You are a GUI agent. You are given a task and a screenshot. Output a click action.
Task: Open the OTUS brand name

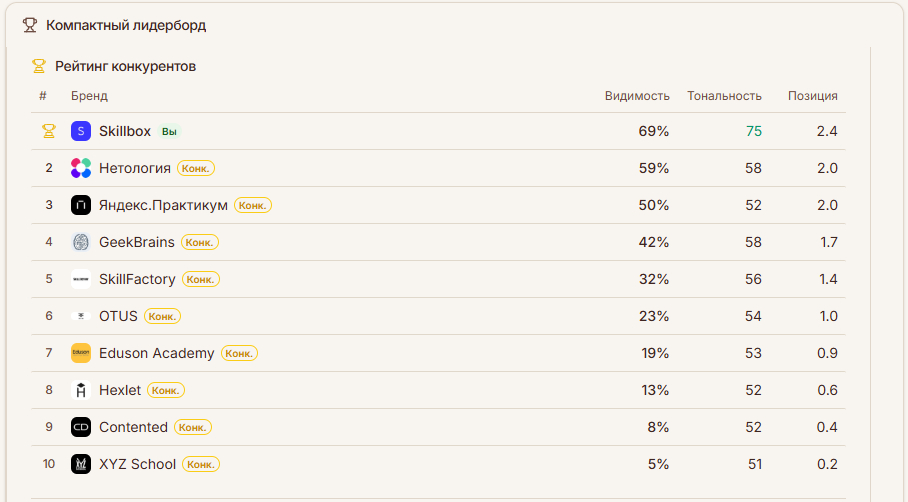tap(118, 316)
